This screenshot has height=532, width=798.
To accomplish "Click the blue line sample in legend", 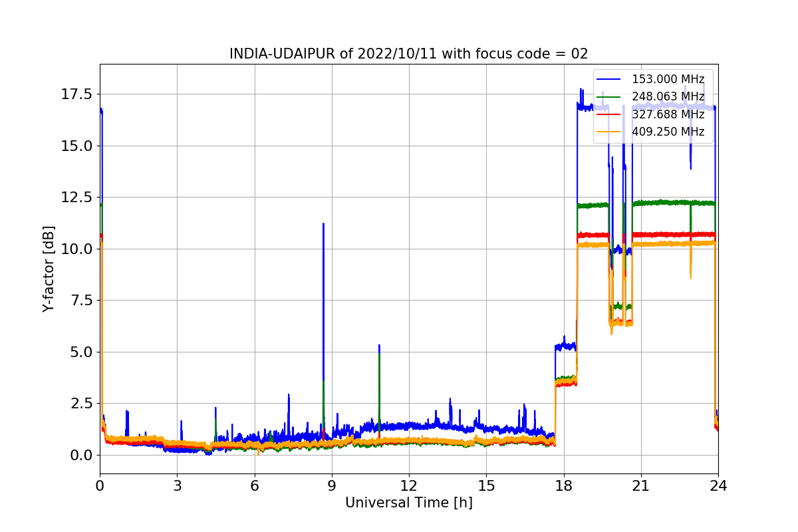I will [x=609, y=80].
